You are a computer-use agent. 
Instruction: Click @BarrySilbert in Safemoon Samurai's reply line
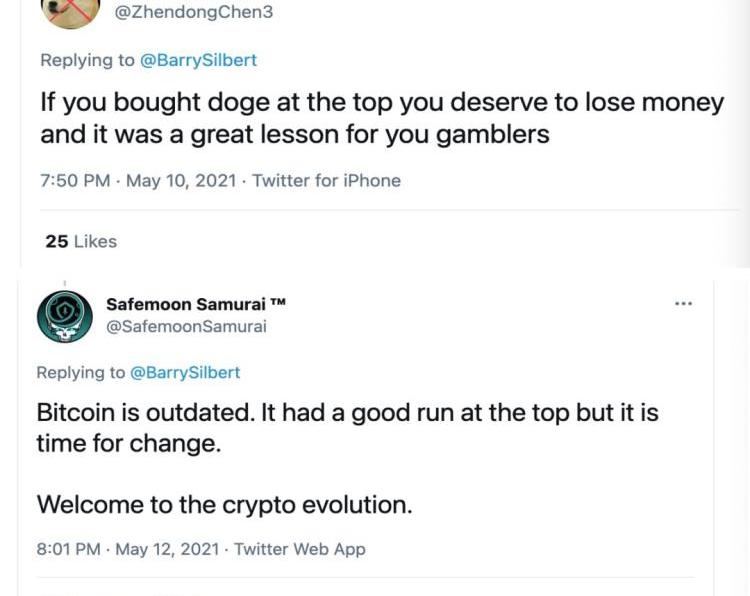click(x=184, y=372)
